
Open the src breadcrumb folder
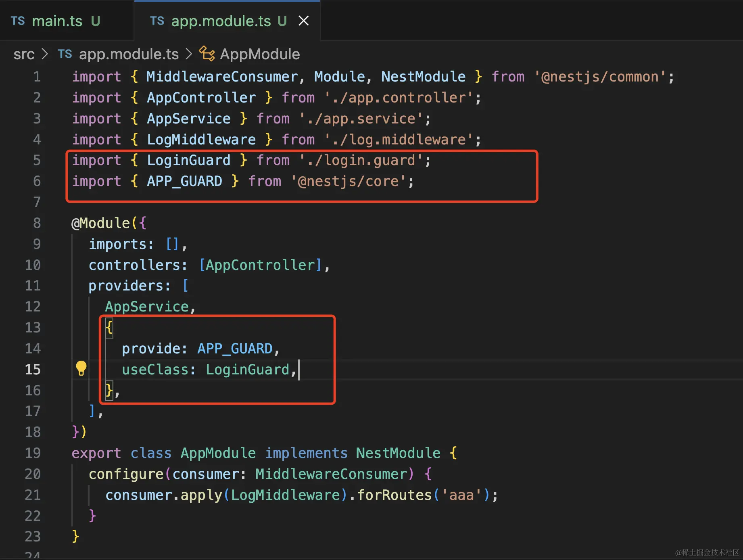coord(24,54)
